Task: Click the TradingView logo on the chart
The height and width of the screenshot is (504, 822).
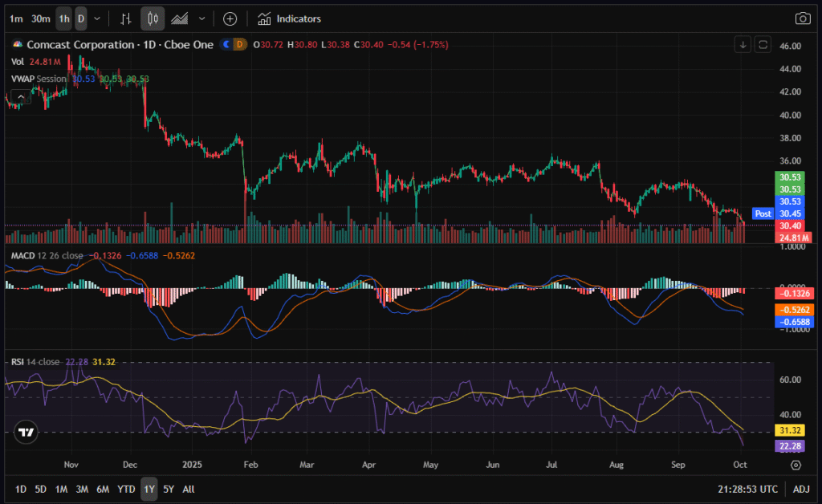Action: coord(26,432)
